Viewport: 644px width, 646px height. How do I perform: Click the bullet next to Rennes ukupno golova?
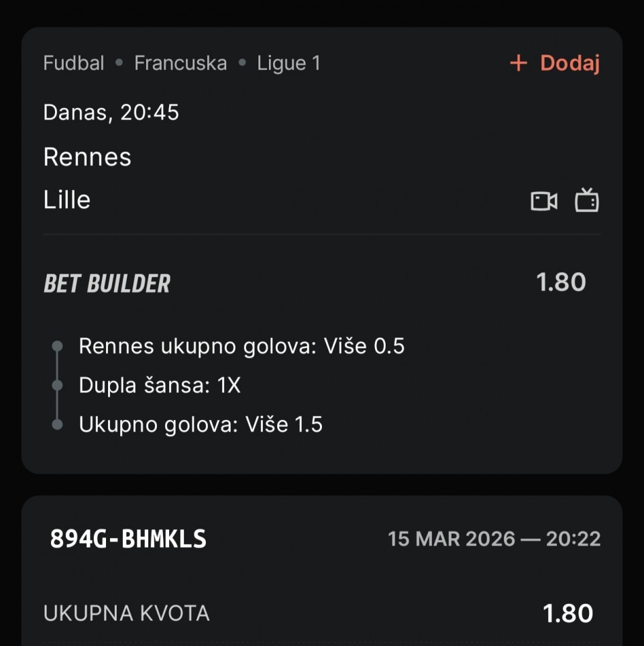(58, 346)
